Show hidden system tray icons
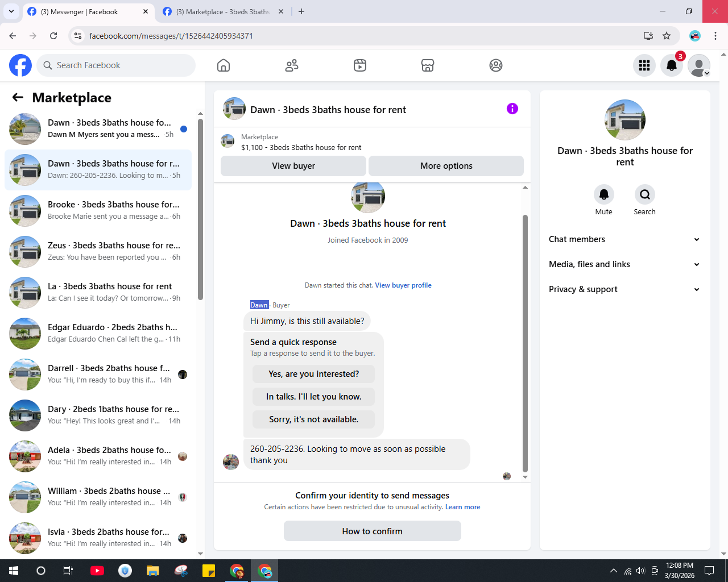The width and height of the screenshot is (728, 582). (x=613, y=571)
